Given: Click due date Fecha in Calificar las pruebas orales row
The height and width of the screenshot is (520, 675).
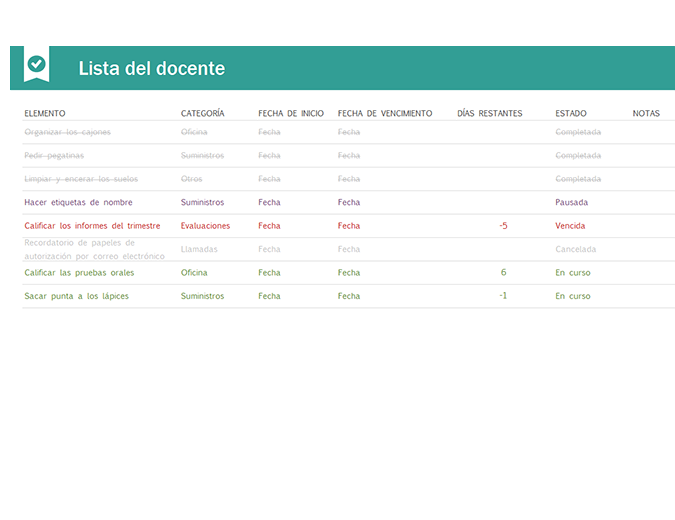Looking at the screenshot, I should point(349,272).
